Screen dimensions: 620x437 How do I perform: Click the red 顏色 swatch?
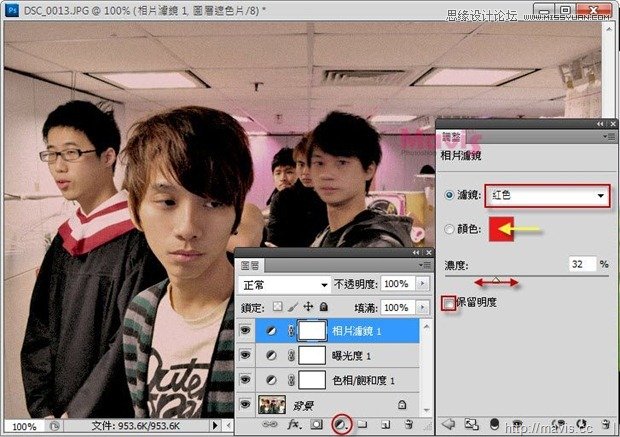501,229
